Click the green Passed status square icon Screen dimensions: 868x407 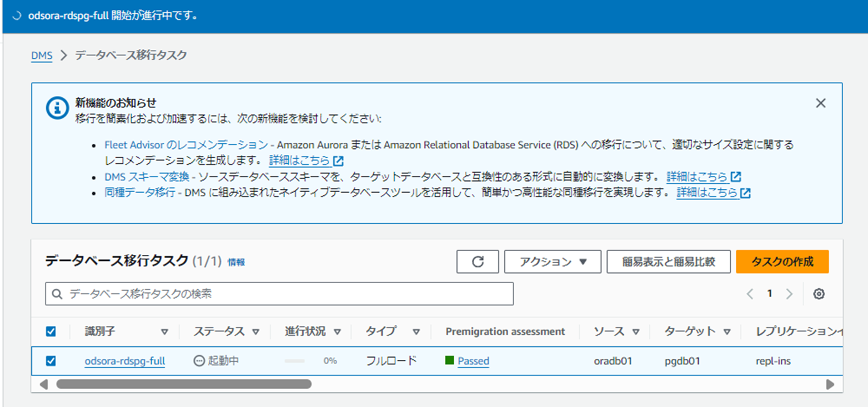(451, 361)
